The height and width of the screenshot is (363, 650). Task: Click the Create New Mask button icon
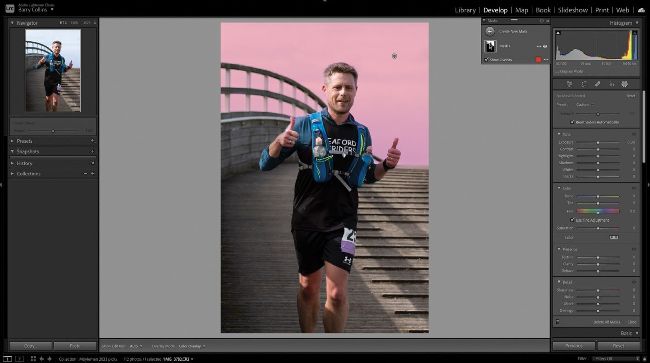490,31
